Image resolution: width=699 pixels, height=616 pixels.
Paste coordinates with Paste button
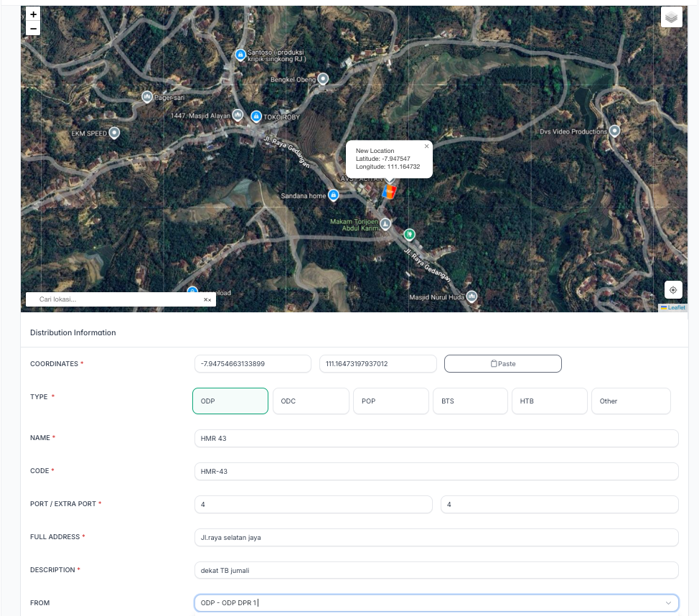(502, 364)
